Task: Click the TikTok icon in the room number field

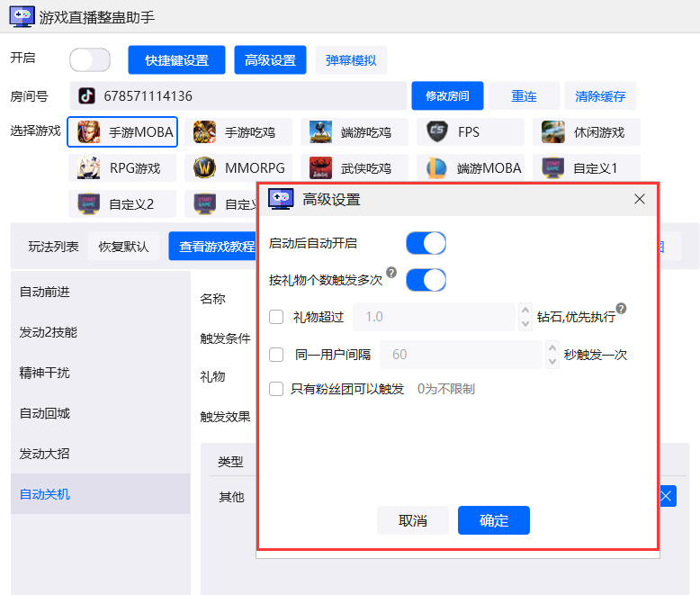Action: point(86,95)
